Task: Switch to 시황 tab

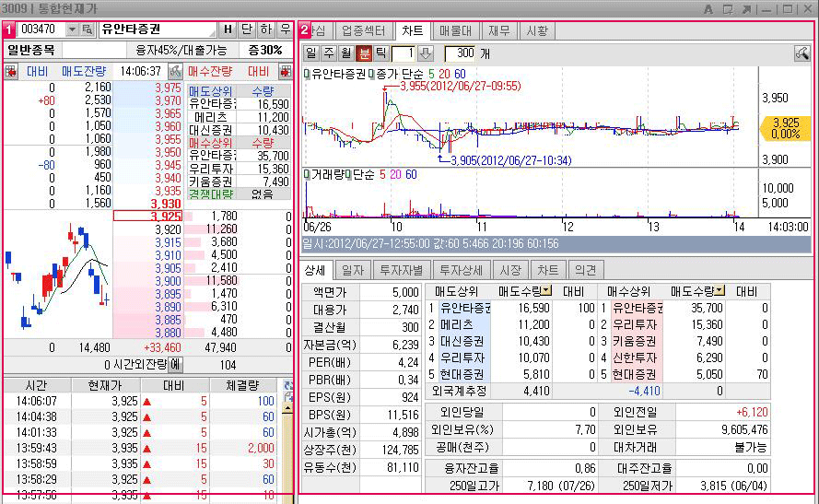Action: pos(537,30)
